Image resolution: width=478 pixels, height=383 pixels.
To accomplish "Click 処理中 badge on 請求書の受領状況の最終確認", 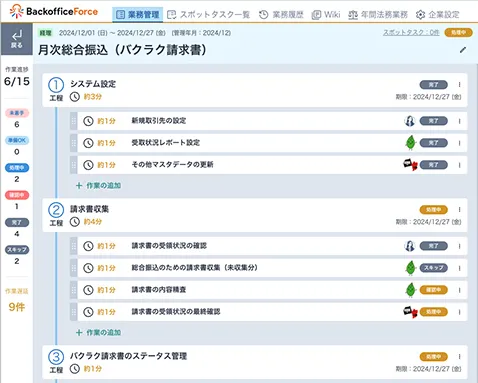I will coord(433,312).
